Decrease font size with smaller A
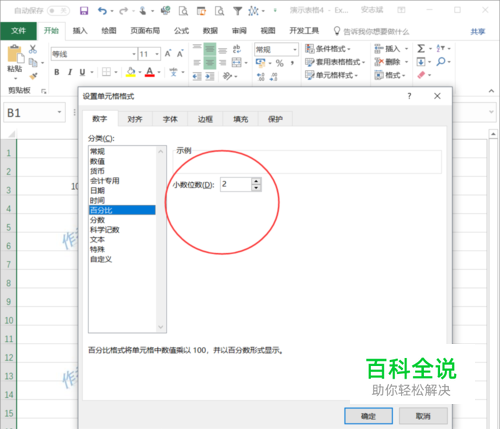The width and height of the screenshot is (500, 429). click(180, 54)
